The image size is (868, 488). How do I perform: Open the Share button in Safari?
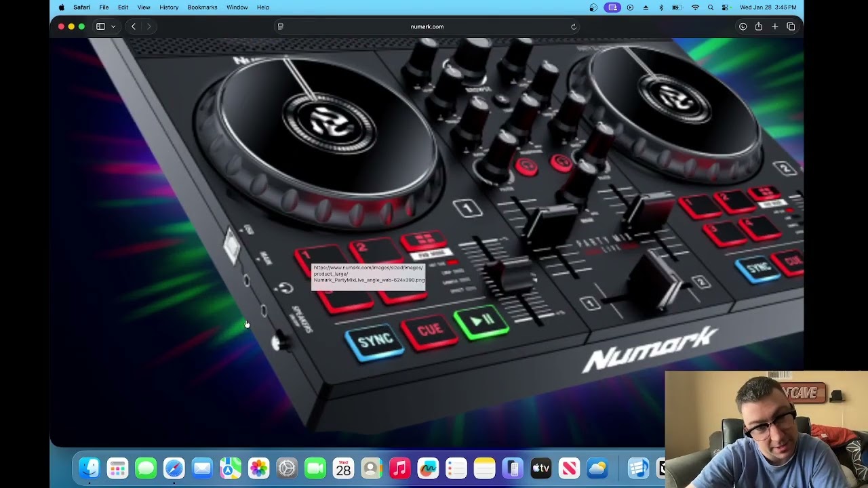click(x=758, y=26)
